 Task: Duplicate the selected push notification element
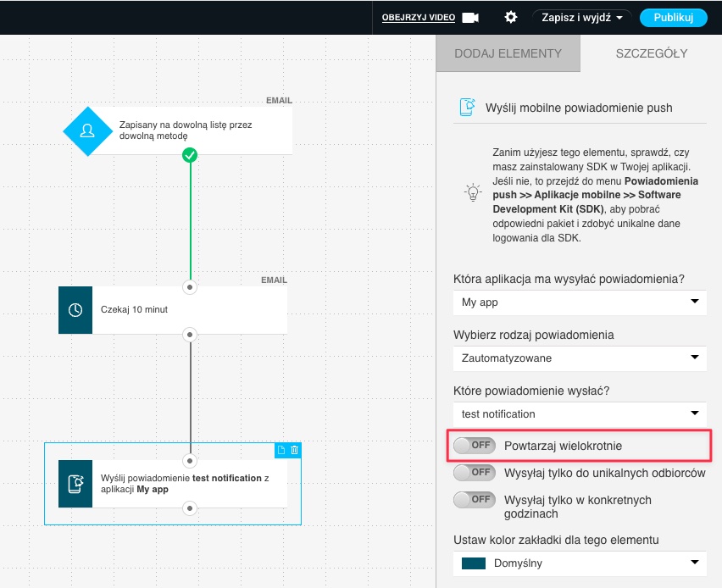[281, 450]
